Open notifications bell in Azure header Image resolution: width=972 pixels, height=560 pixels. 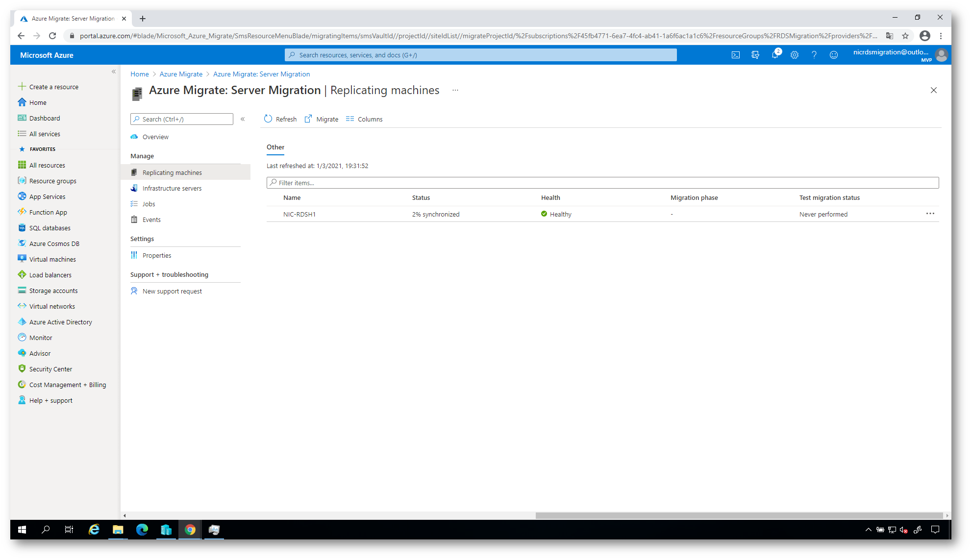coord(775,55)
